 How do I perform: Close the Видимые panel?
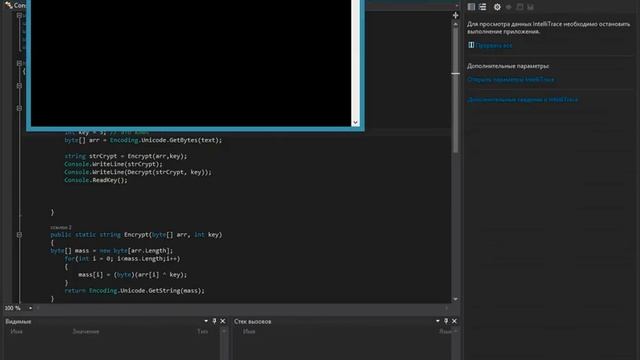pos(223,321)
